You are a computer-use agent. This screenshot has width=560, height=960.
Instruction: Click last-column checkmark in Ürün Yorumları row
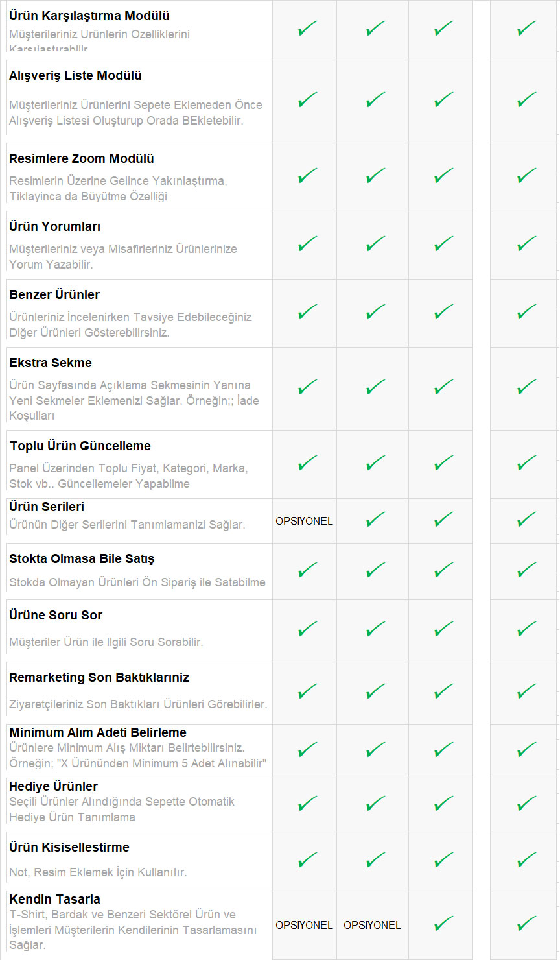(x=526, y=244)
